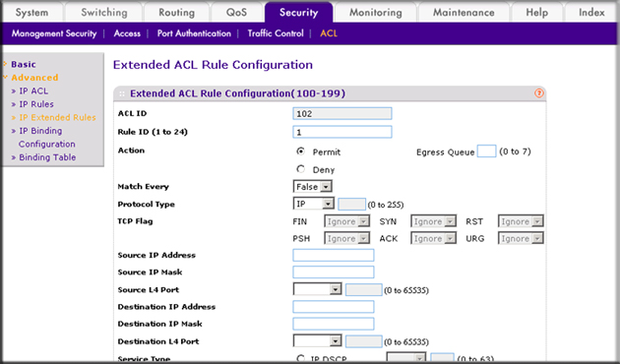The height and width of the screenshot is (364, 620).
Task: Open the PSH TCP flag dropdown
Action: 346,238
